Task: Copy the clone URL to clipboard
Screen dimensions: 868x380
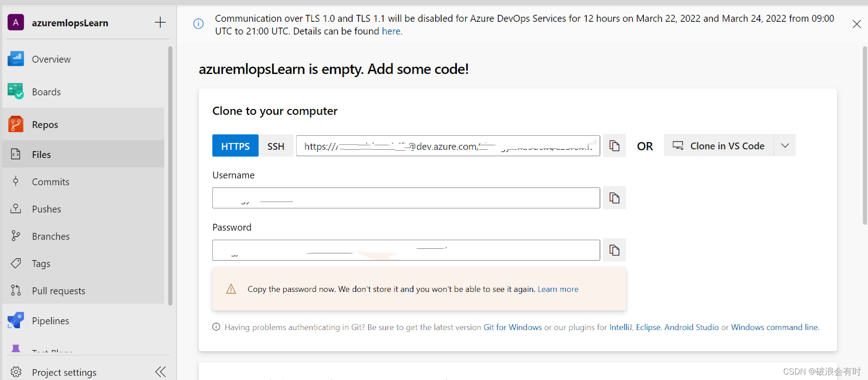Action: pyautogui.click(x=614, y=146)
